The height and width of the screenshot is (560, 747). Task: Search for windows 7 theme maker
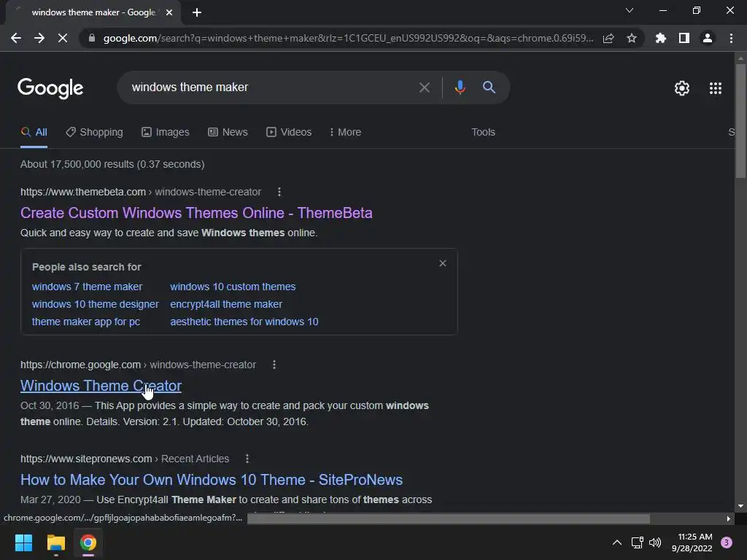[88, 287]
